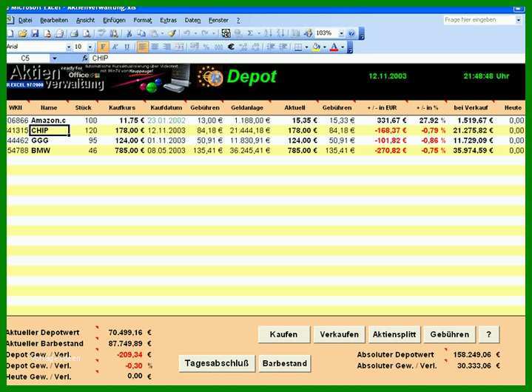
Task: Insert AutoSum with sigma icon
Action: coord(250,33)
